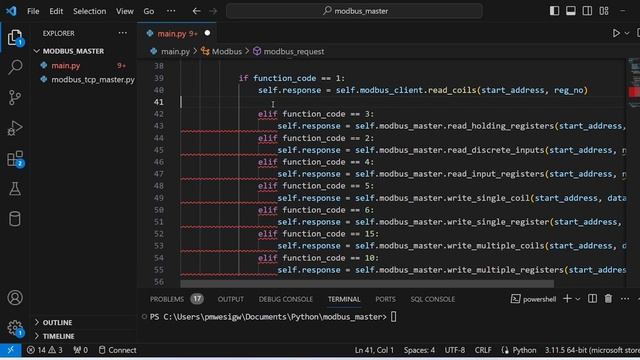Screen dimensions: 640x360
Task: Toggle bottom panel layout icon
Action: coord(571,11)
